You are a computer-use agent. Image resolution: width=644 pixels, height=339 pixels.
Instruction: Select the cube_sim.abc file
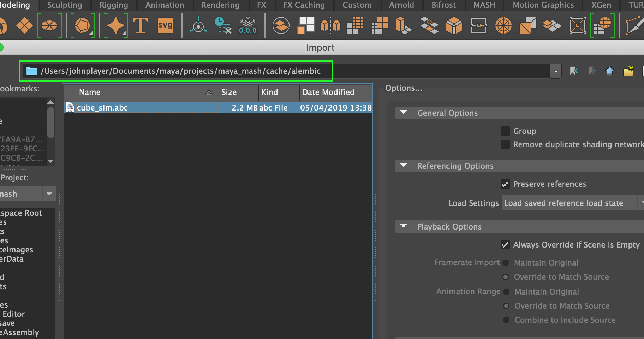pos(102,107)
